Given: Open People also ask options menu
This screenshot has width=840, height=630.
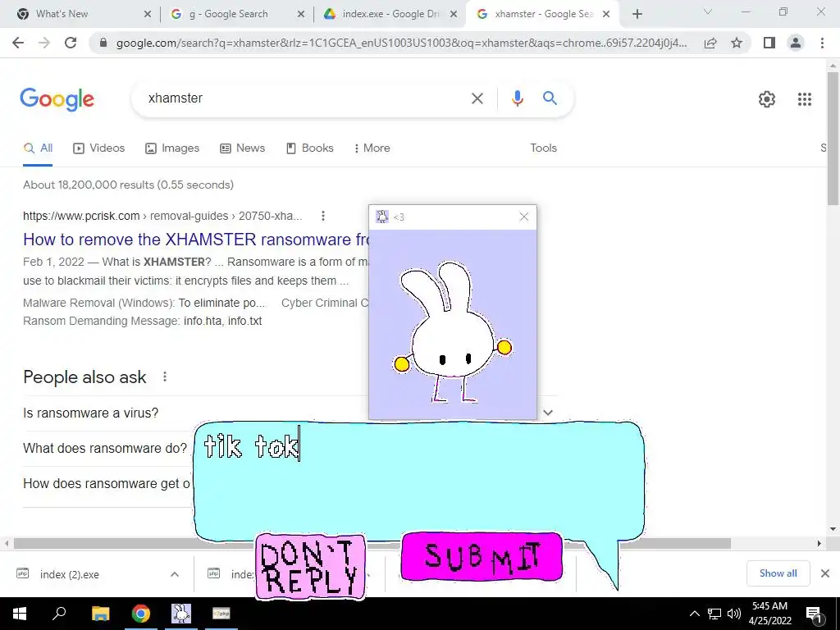Looking at the screenshot, I should [x=164, y=377].
